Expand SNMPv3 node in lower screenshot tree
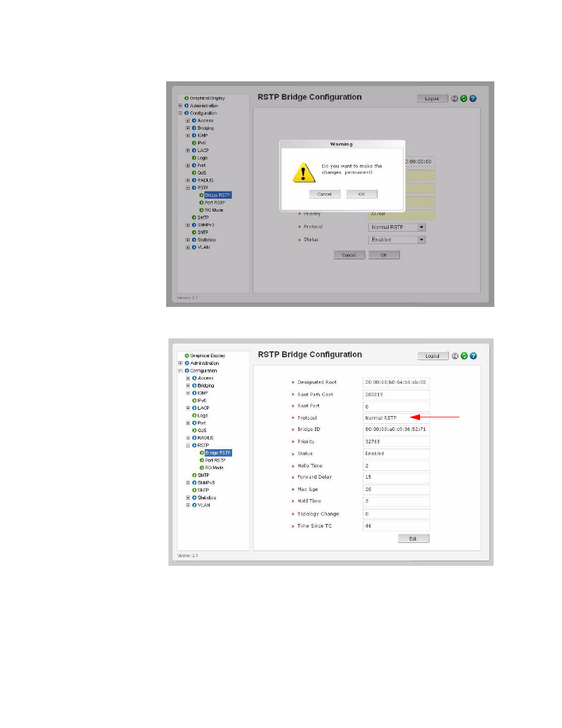Image resolution: width=562 pixels, height=728 pixels. pos(188,483)
